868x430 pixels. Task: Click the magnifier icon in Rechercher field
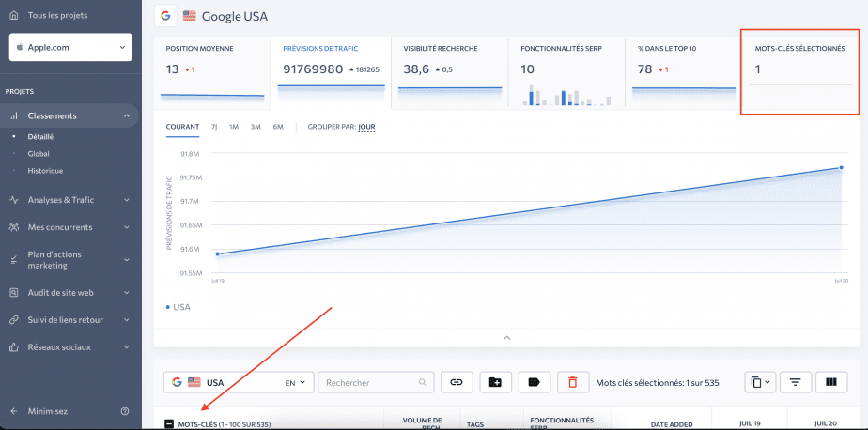tap(423, 382)
